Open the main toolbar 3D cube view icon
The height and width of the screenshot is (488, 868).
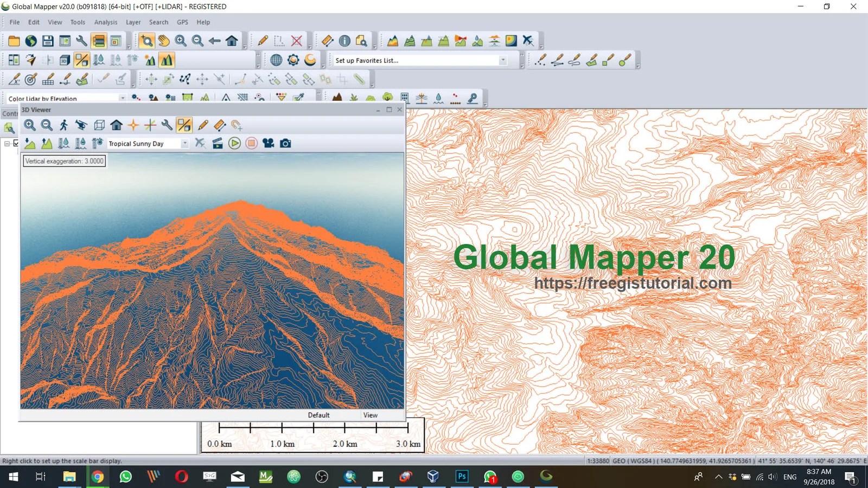click(x=65, y=60)
